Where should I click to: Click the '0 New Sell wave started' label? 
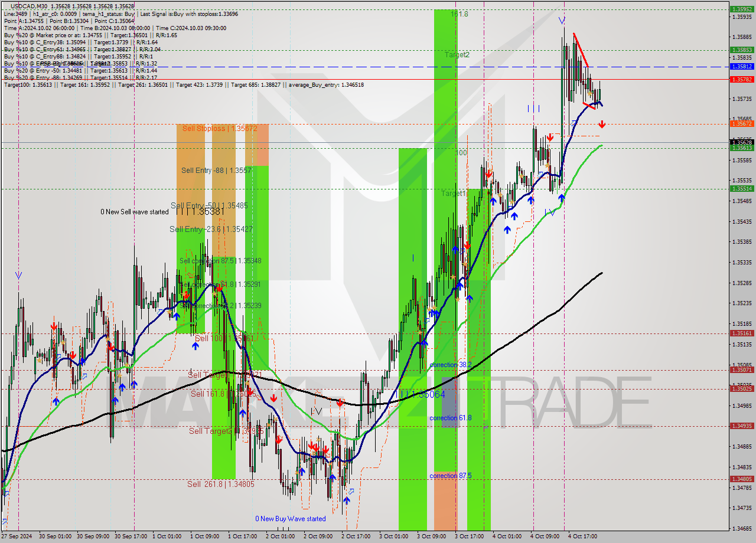tap(135, 212)
